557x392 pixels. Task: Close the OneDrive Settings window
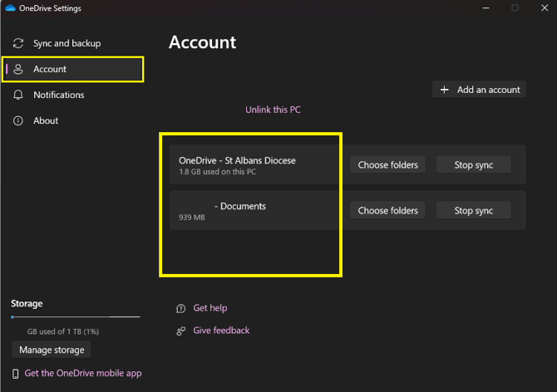[x=544, y=8]
